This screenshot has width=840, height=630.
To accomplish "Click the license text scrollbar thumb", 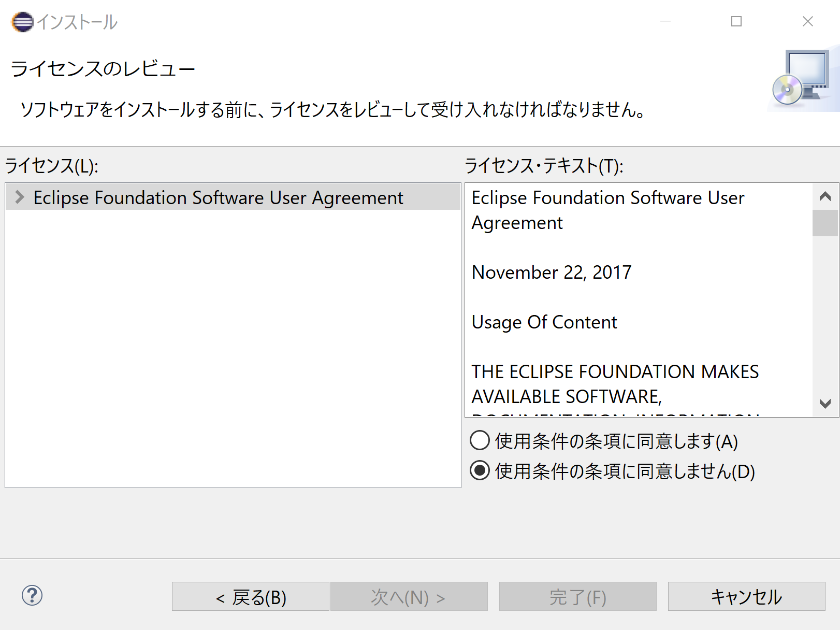I will pyautogui.click(x=825, y=223).
